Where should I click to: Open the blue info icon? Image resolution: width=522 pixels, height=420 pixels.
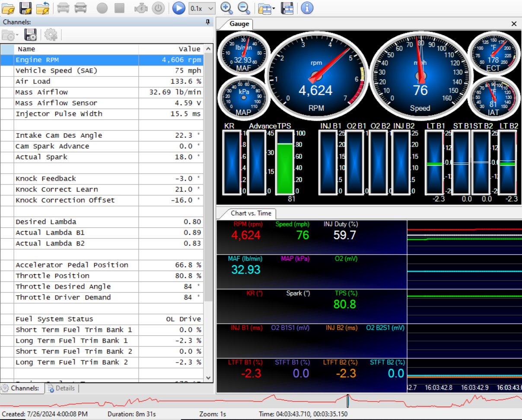(x=307, y=8)
